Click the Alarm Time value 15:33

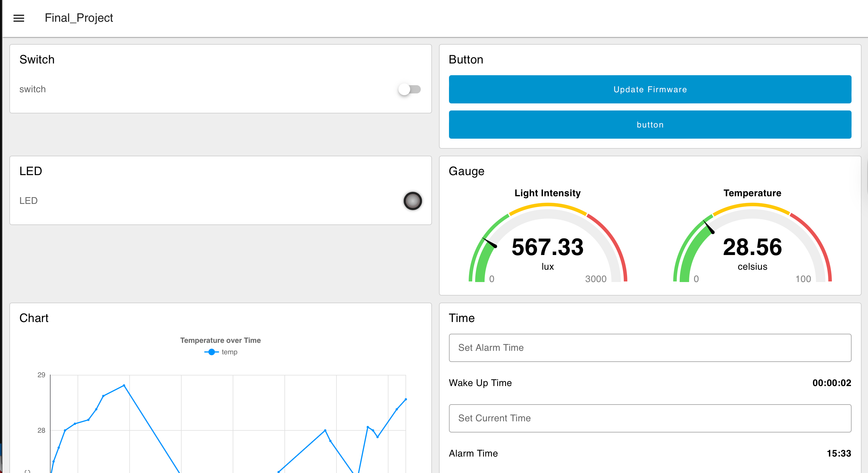(839, 453)
